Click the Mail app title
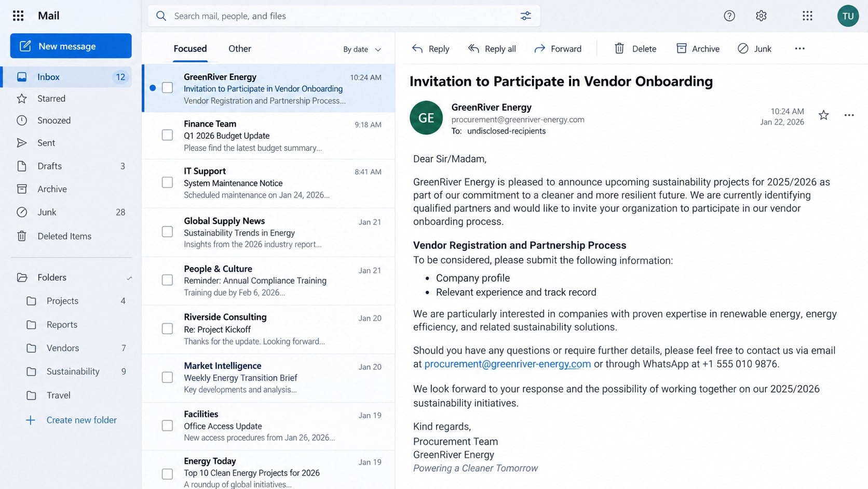The width and height of the screenshot is (868, 489). (48, 16)
